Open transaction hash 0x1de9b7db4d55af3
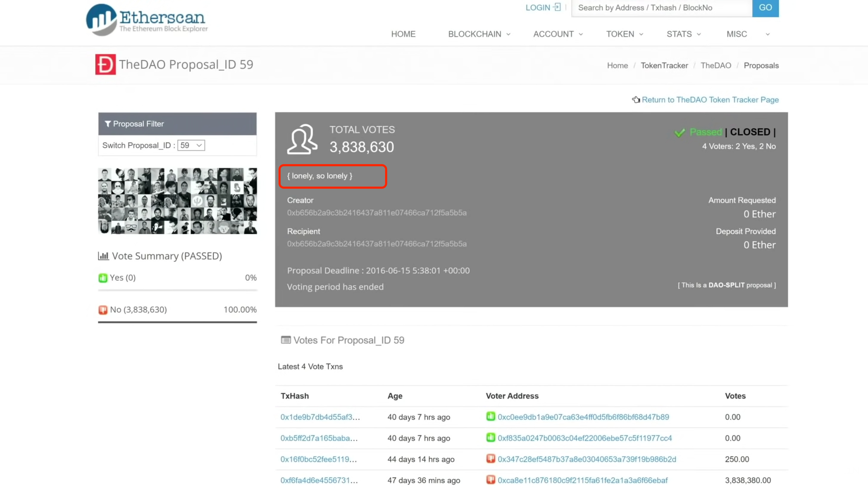This screenshot has height=488, width=868. tap(320, 417)
